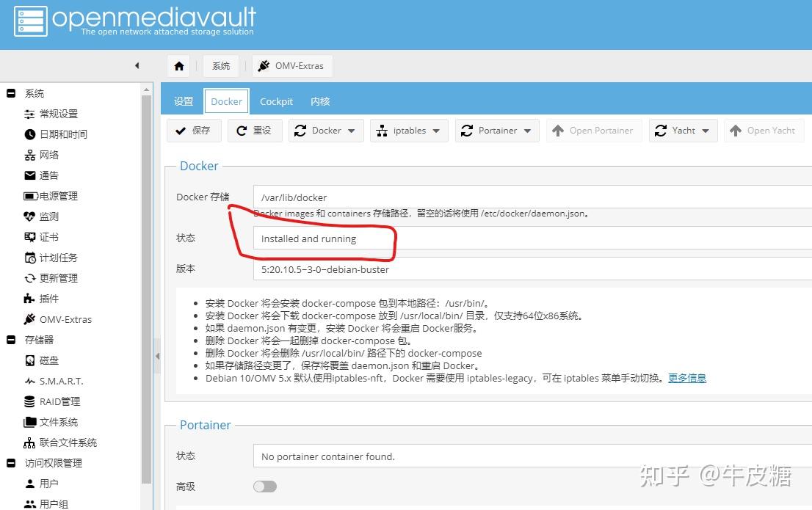Click the 系统 breadcrumb
This screenshot has height=510, width=812.
click(x=221, y=66)
